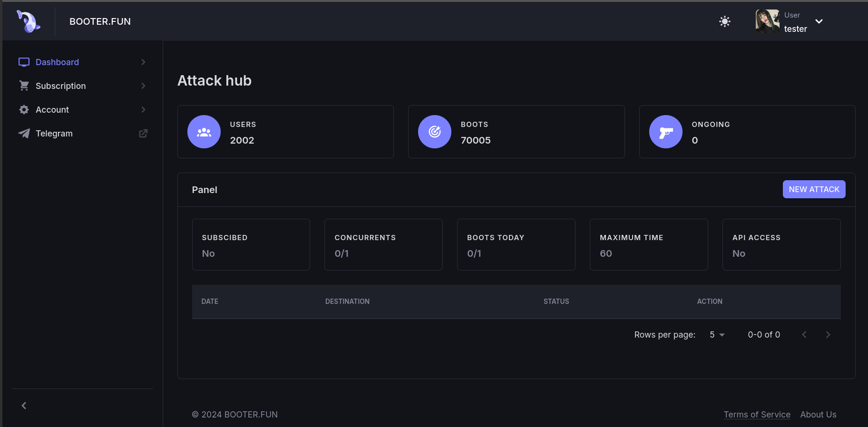Click the 0-0 of 0 pagination text

tap(764, 335)
